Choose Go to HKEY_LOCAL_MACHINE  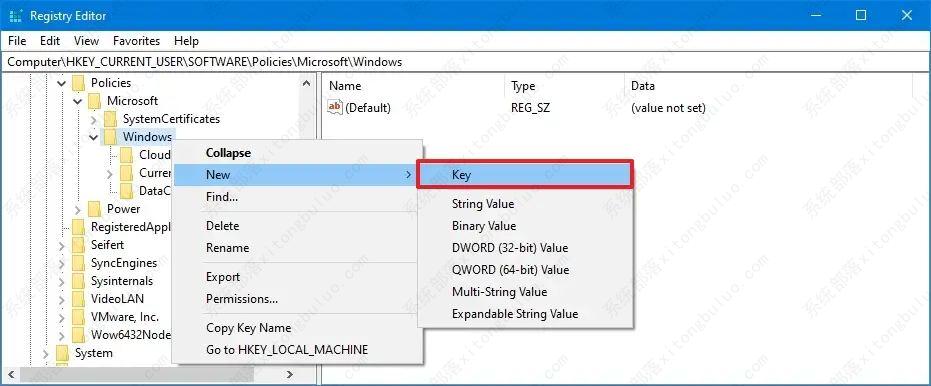pyautogui.click(x=297, y=350)
